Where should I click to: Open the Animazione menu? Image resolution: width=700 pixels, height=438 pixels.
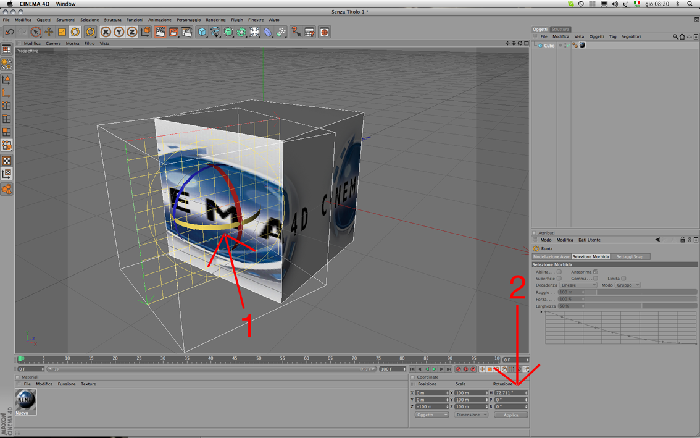tap(159, 20)
